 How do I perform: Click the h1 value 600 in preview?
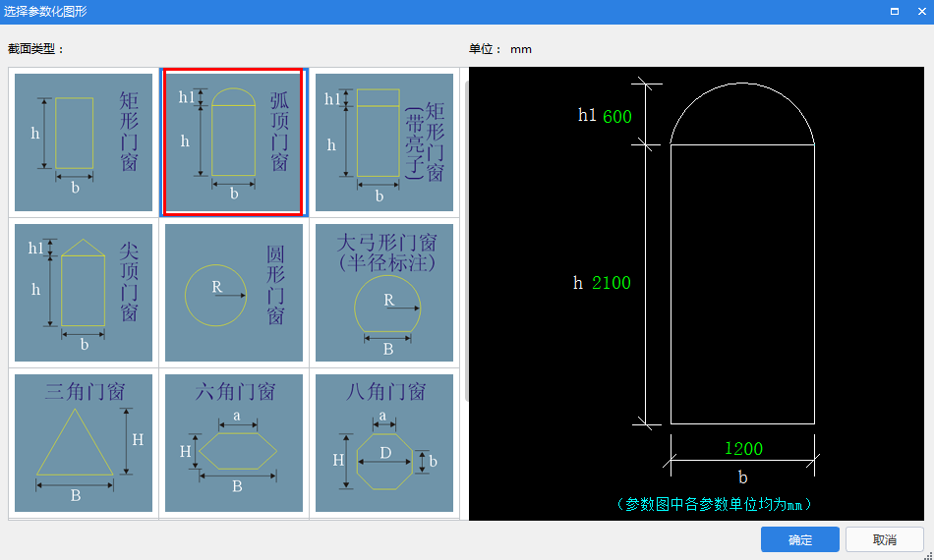[x=617, y=117]
